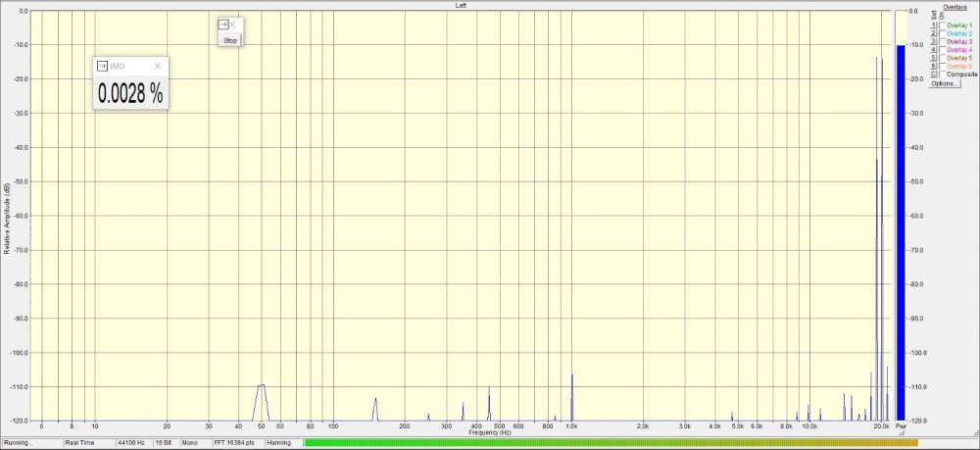This screenshot has height=450, width=980.
Task: Enable the Overlay 1 checkbox
Action: (x=942, y=26)
